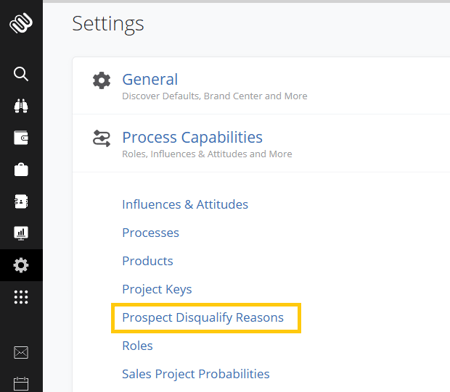Open the Roles settings link
This screenshot has height=392, width=450.
pyautogui.click(x=137, y=346)
